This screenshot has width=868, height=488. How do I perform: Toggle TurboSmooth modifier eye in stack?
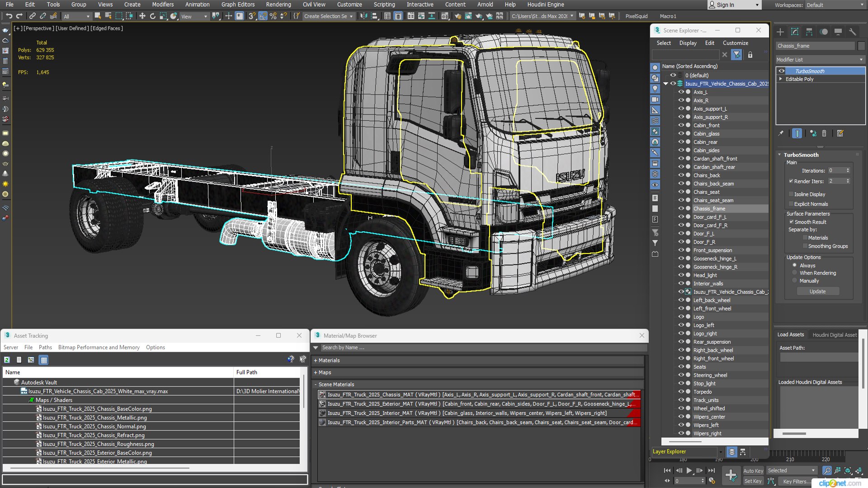[782, 71]
